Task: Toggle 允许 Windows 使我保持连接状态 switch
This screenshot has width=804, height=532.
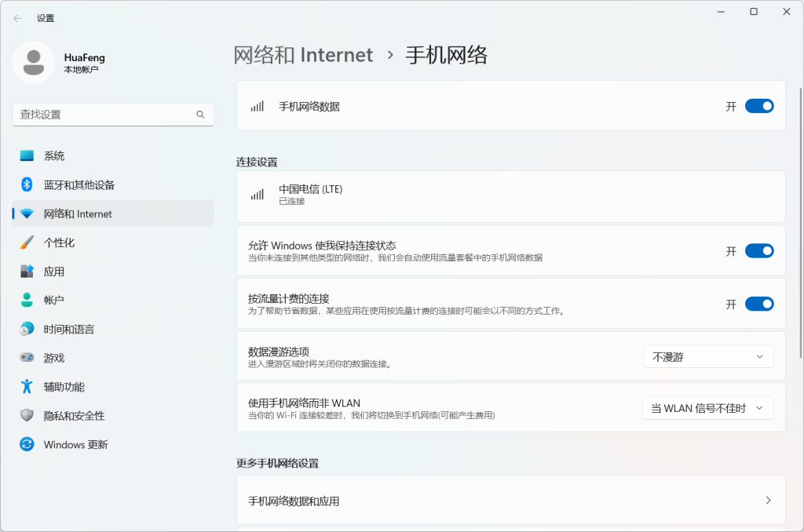Action: [758, 251]
